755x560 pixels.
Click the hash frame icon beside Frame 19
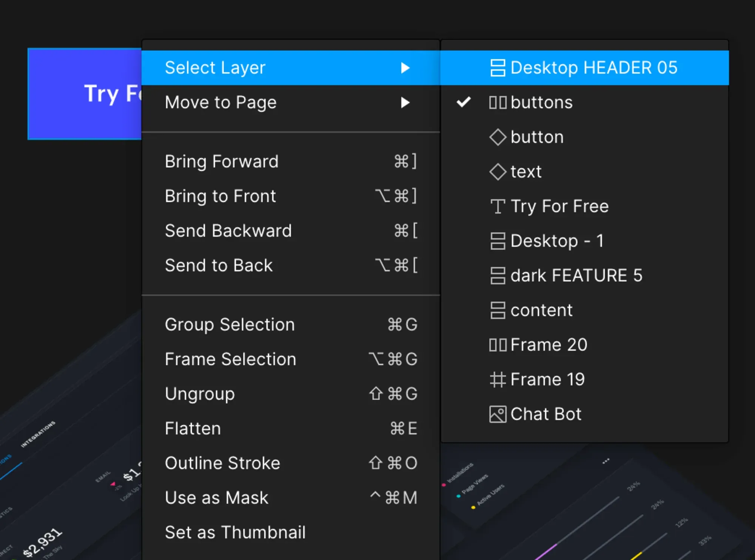498,379
